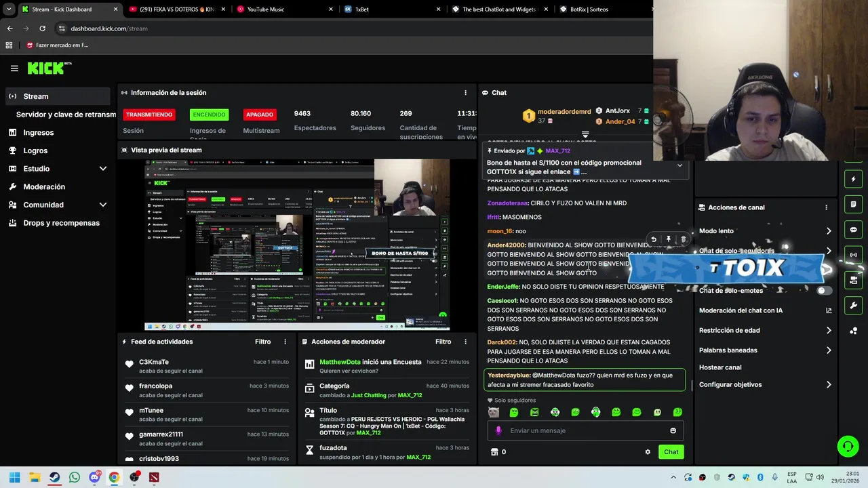Open Acciones de canal three-dot menu
The height and width of the screenshot is (488, 868).
point(826,207)
